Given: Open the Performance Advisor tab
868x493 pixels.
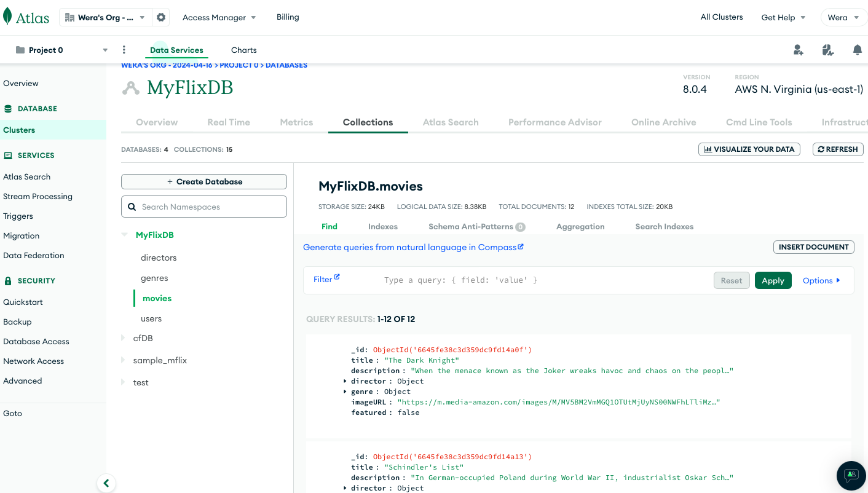Looking at the screenshot, I should pyautogui.click(x=555, y=122).
